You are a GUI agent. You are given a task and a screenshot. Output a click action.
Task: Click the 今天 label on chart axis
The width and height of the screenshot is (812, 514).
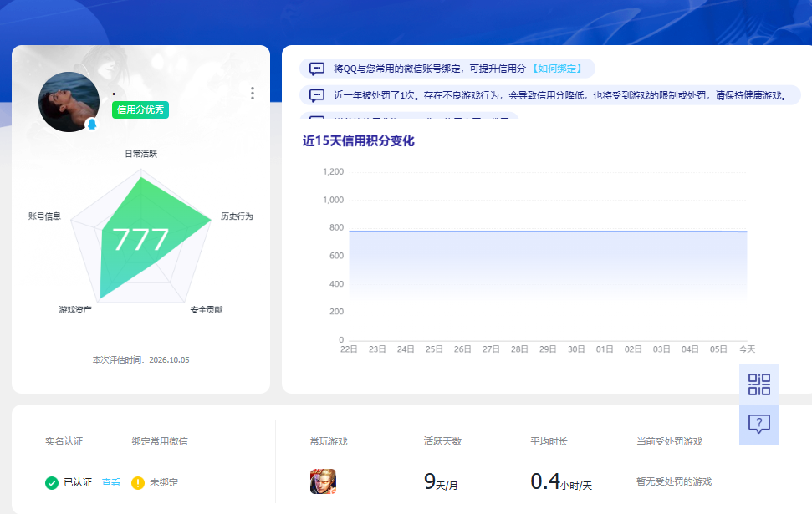pyautogui.click(x=747, y=349)
